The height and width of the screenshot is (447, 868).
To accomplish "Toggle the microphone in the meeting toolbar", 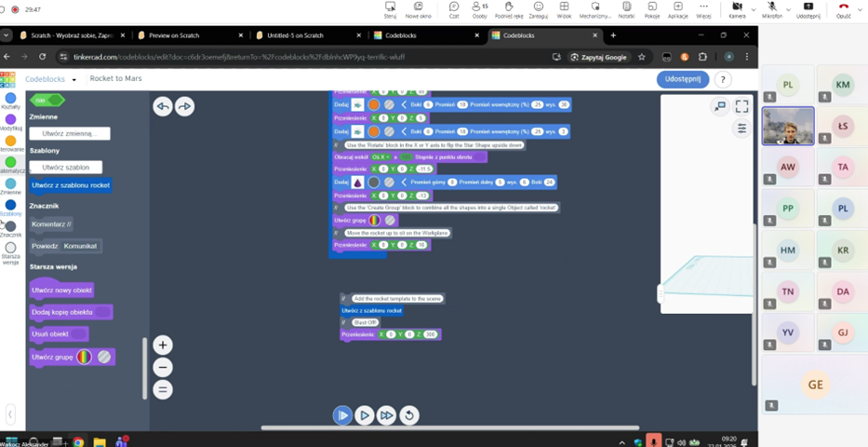I will coord(771,7).
